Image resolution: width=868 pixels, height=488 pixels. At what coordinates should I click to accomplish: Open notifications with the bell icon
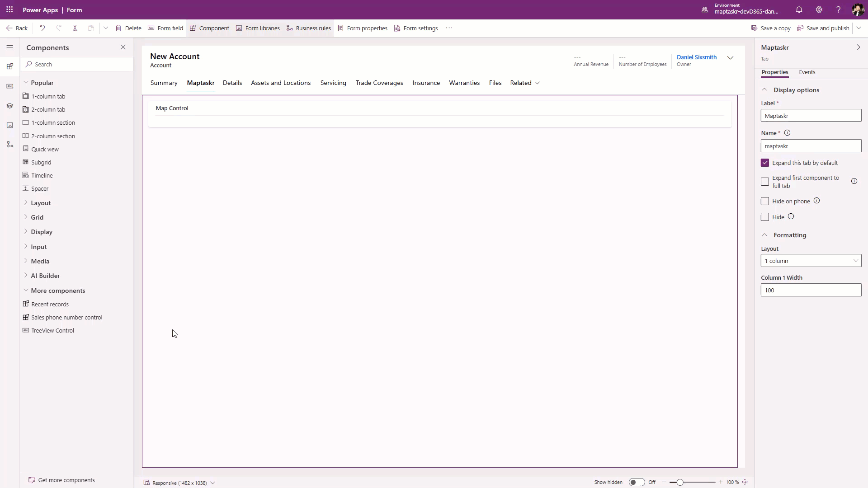coord(798,9)
